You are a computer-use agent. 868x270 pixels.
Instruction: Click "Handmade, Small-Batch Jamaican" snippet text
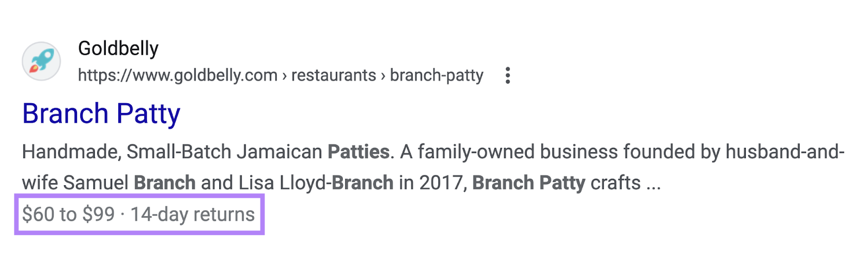[x=172, y=152]
